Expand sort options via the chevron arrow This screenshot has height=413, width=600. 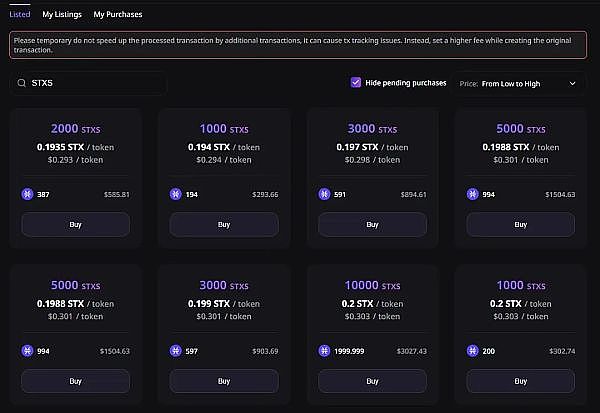point(573,84)
